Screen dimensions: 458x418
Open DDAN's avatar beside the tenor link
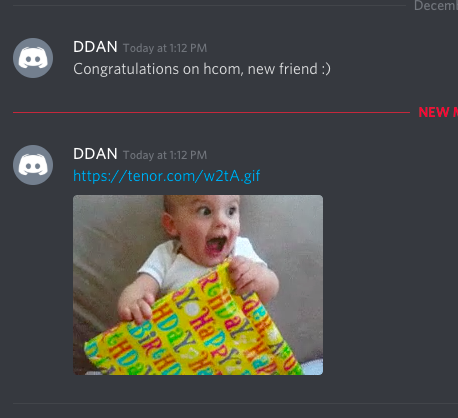[33, 165]
